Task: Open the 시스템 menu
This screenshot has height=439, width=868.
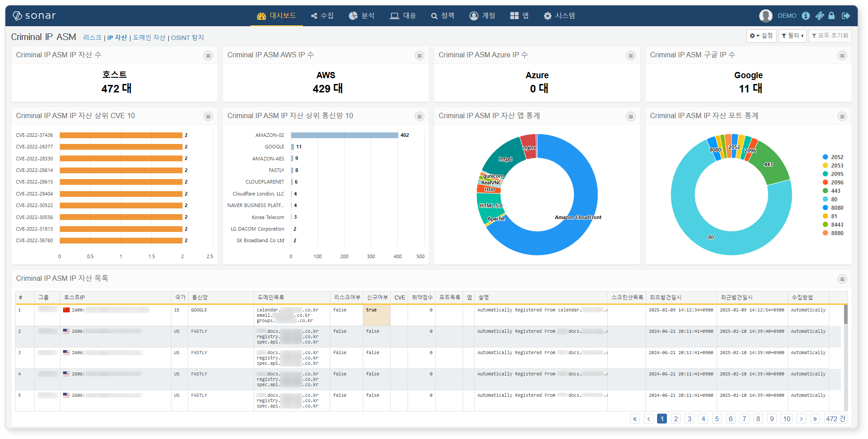Action: click(x=559, y=16)
